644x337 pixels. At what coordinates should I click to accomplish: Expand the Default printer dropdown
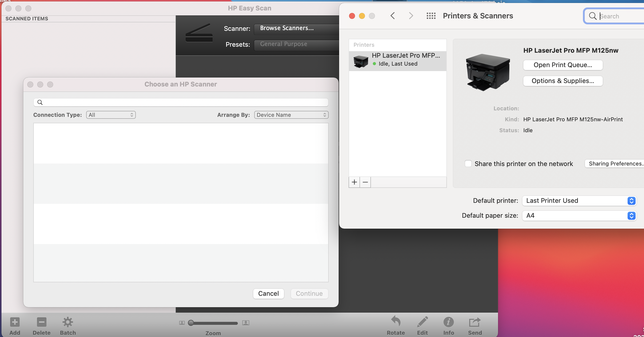coord(579,201)
